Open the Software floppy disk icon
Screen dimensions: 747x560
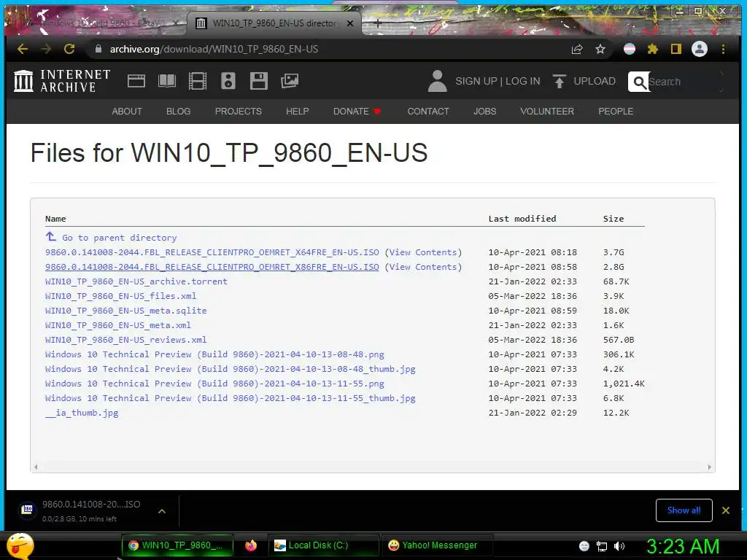coord(259,81)
